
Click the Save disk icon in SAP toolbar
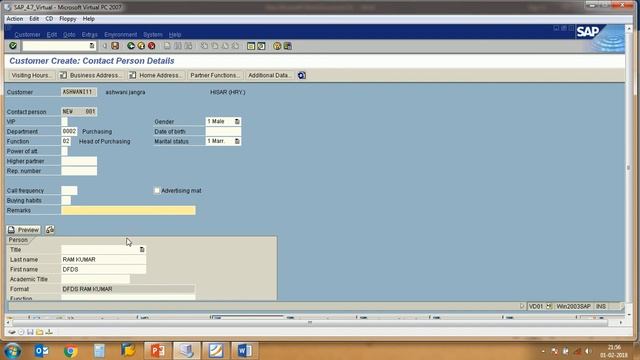tap(115, 46)
